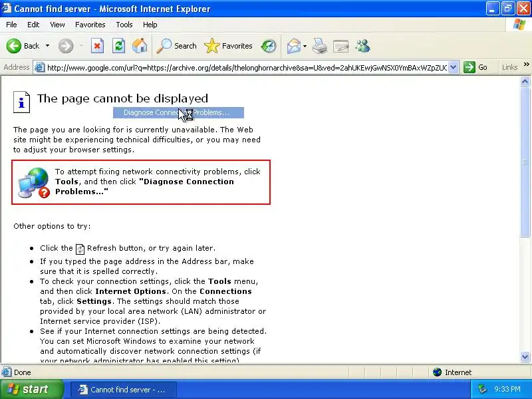Image resolution: width=532 pixels, height=399 pixels.
Task: Click 'Other options to try:' text
Action: (x=52, y=226)
